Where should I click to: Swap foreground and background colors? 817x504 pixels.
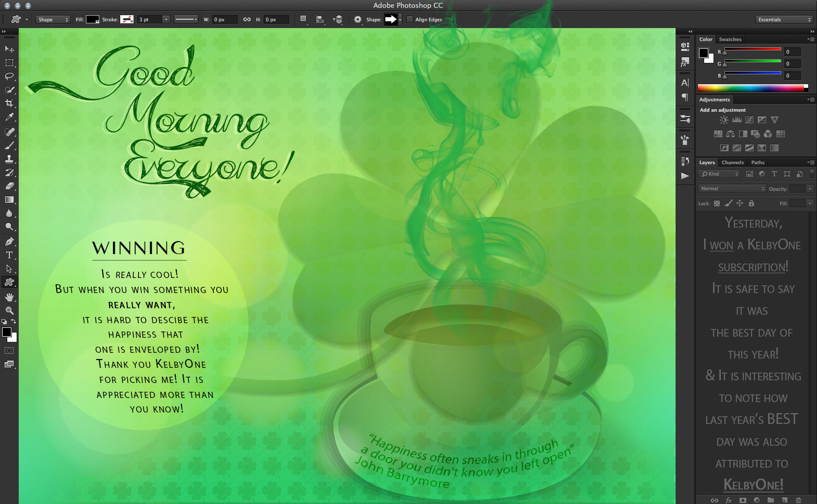14,322
